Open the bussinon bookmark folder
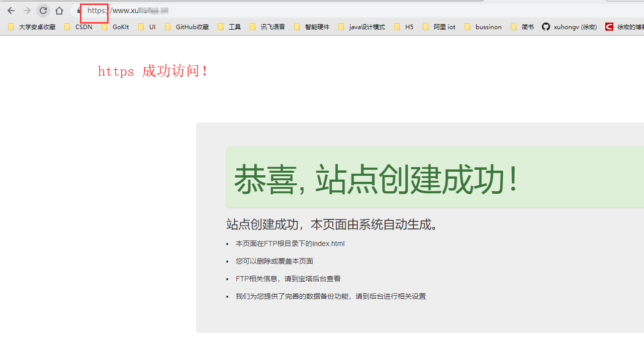Screen dimensions: 644x362 483,27
